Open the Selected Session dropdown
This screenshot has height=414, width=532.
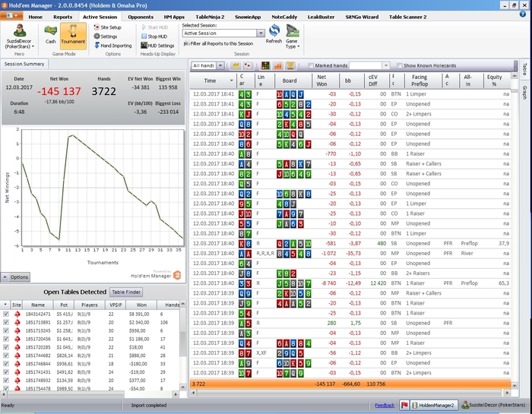coord(261,33)
